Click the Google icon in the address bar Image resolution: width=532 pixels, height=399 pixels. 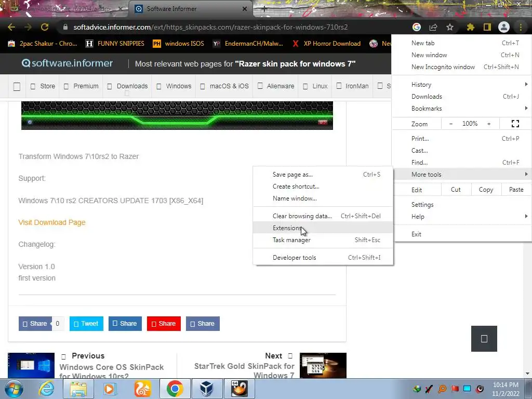417,27
